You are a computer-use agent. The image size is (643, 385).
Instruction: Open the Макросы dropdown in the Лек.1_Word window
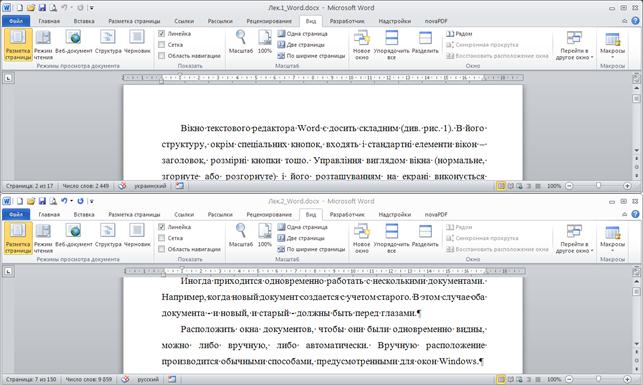pyautogui.click(x=612, y=45)
